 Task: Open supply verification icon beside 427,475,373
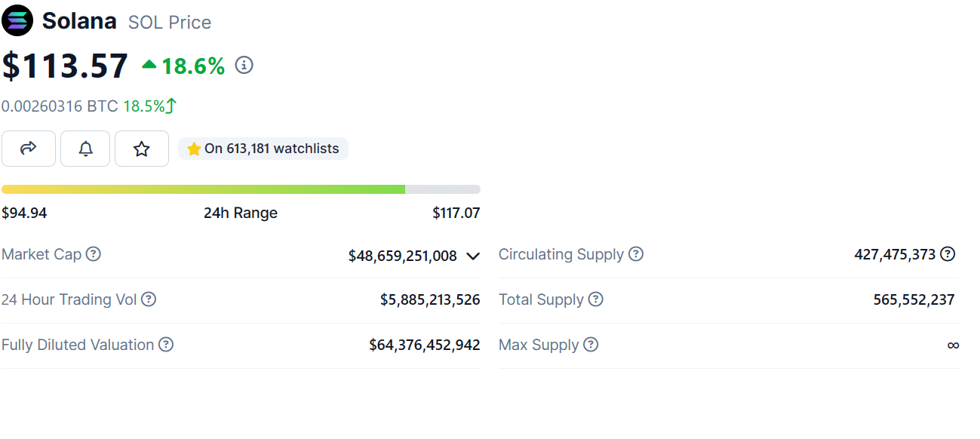click(x=948, y=254)
